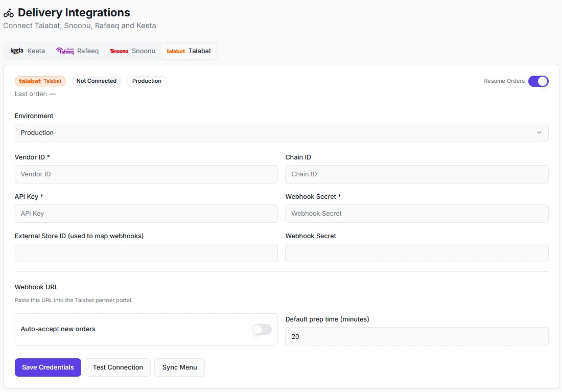The width and height of the screenshot is (562, 392).
Task: Click Save Credentials button
Action: click(x=48, y=367)
